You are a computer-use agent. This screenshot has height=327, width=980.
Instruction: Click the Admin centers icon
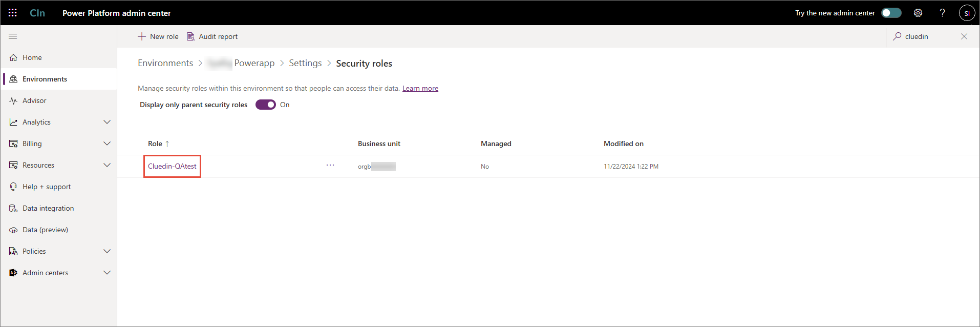13,273
